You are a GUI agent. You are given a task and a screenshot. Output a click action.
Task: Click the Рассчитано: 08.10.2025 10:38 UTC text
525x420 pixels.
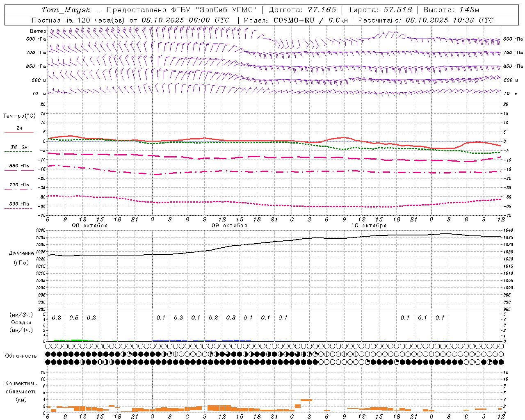tap(426, 20)
